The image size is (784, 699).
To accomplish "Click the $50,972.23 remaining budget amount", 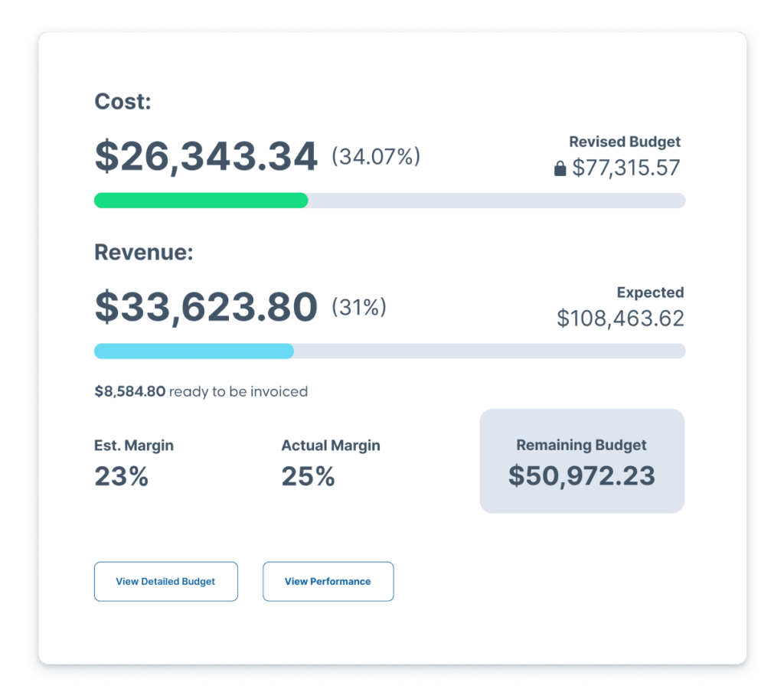I will click(581, 475).
